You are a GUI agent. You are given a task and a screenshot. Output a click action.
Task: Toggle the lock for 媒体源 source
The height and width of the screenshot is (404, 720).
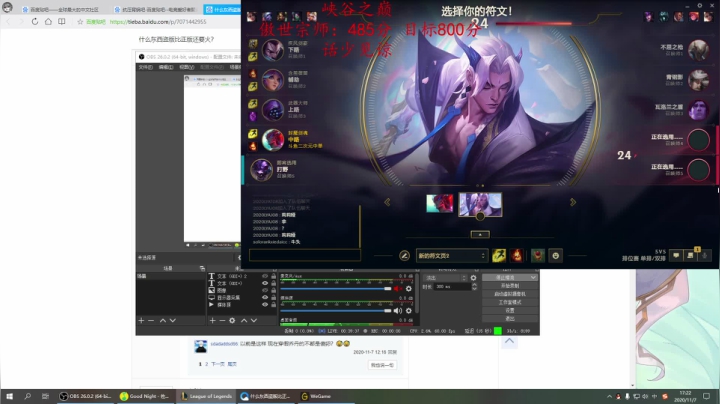(x=274, y=304)
